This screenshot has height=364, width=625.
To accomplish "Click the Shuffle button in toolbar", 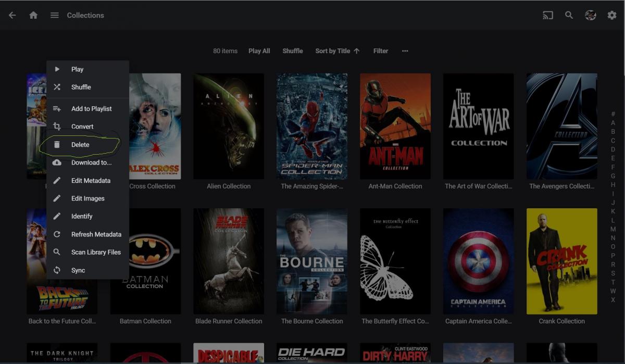I will (x=293, y=51).
